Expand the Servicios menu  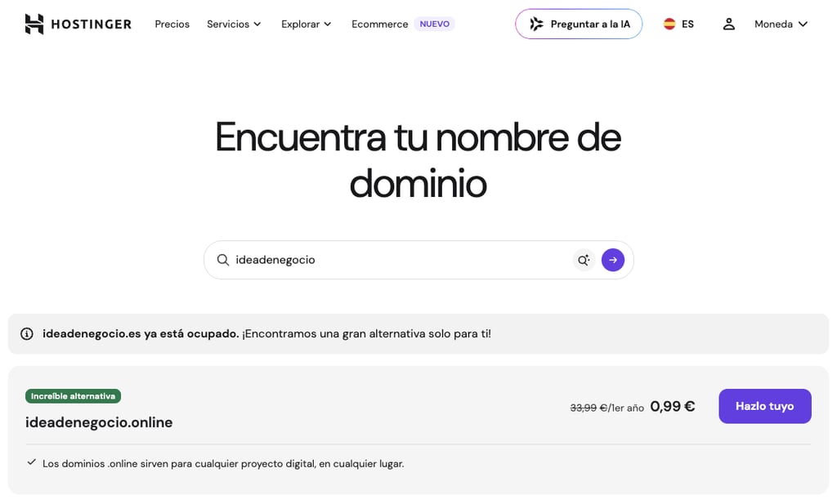coord(234,24)
